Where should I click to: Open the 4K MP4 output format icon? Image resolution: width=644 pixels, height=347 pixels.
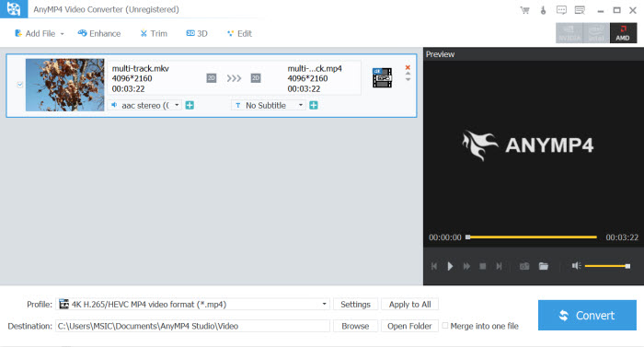382,77
